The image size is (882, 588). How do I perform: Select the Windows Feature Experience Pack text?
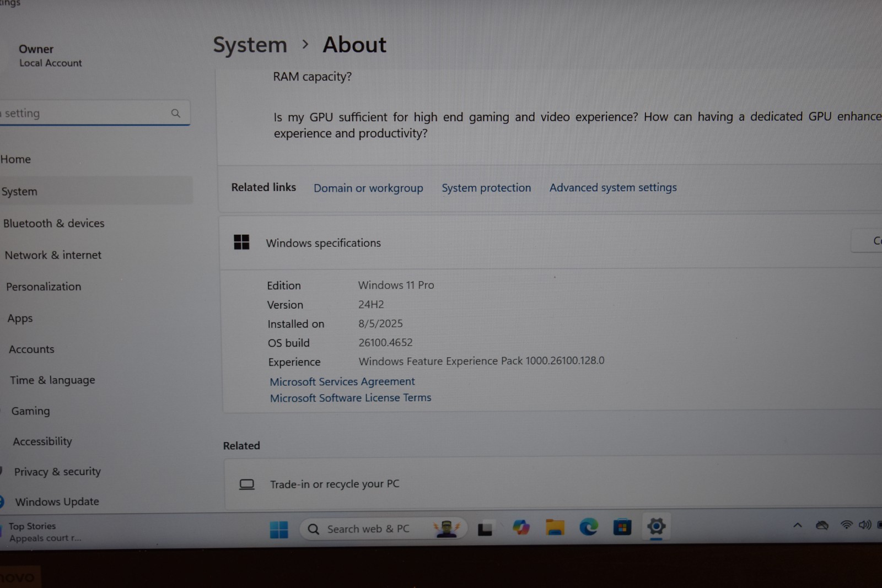click(x=481, y=361)
